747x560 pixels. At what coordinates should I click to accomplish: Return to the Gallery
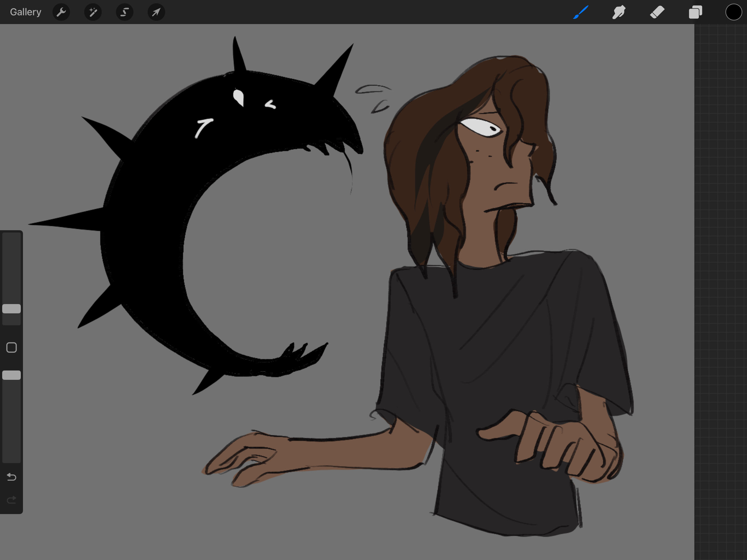[26, 12]
